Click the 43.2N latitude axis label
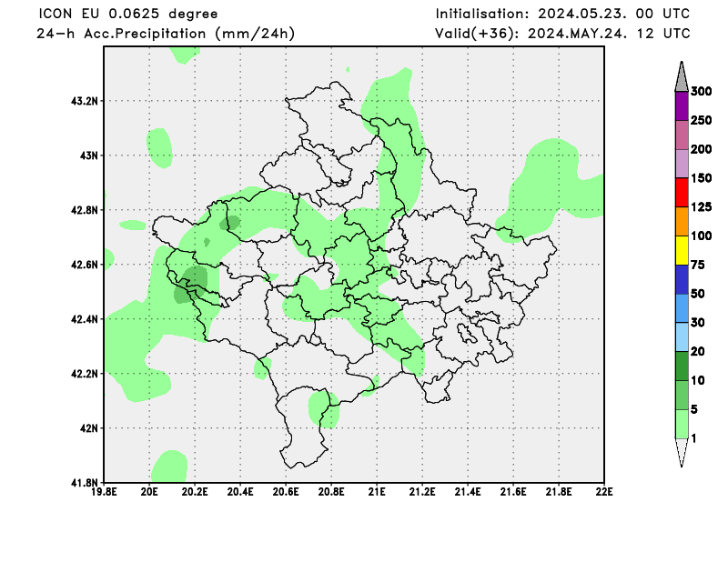The image size is (728, 562). pos(85,101)
